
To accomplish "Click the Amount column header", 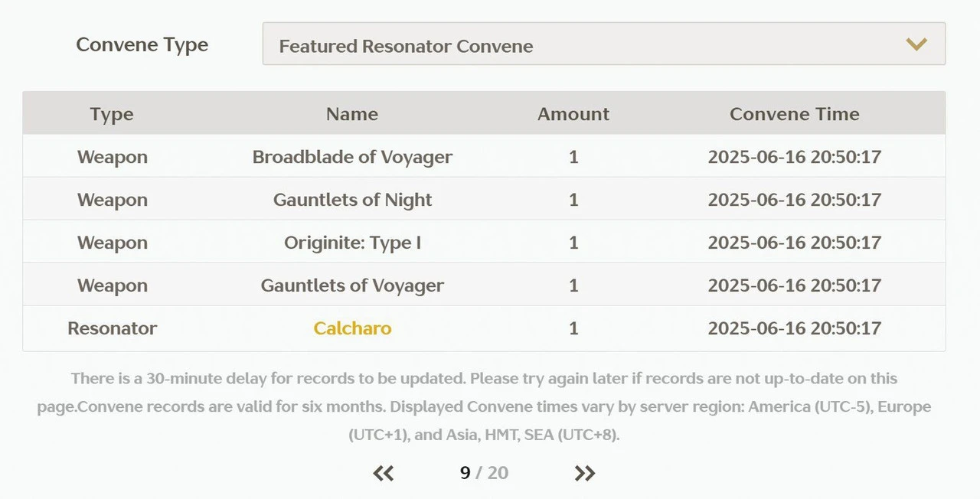I will pos(573,114).
